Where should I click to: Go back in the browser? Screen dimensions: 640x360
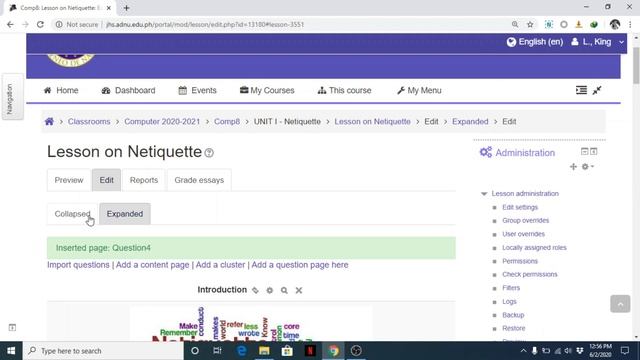tap(10, 24)
